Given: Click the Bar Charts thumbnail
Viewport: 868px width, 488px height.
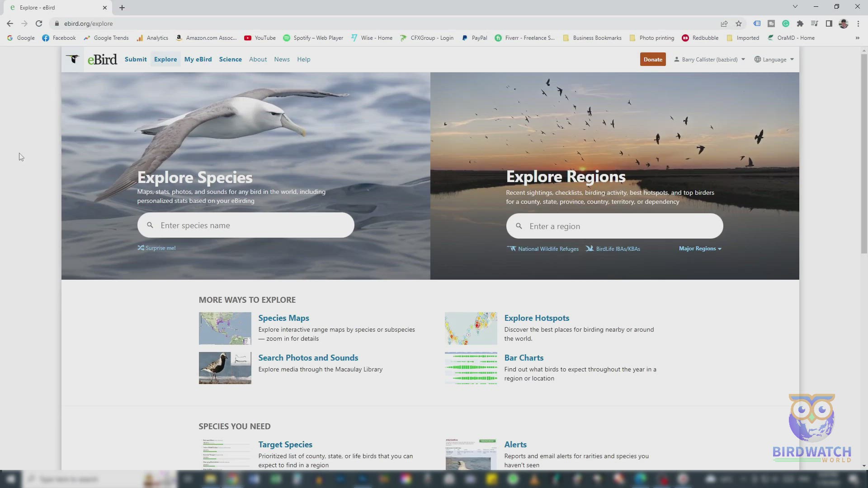Looking at the screenshot, I should click(471, 368).
